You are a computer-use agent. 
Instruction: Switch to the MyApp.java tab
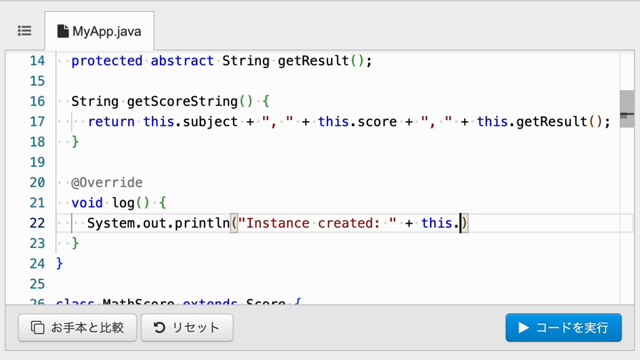coord(99,31)
